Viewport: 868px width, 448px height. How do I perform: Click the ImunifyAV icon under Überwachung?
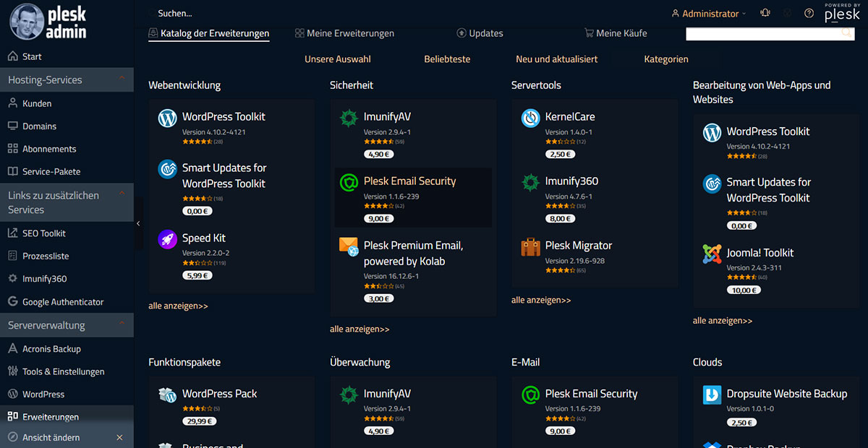tap(349, 395)
